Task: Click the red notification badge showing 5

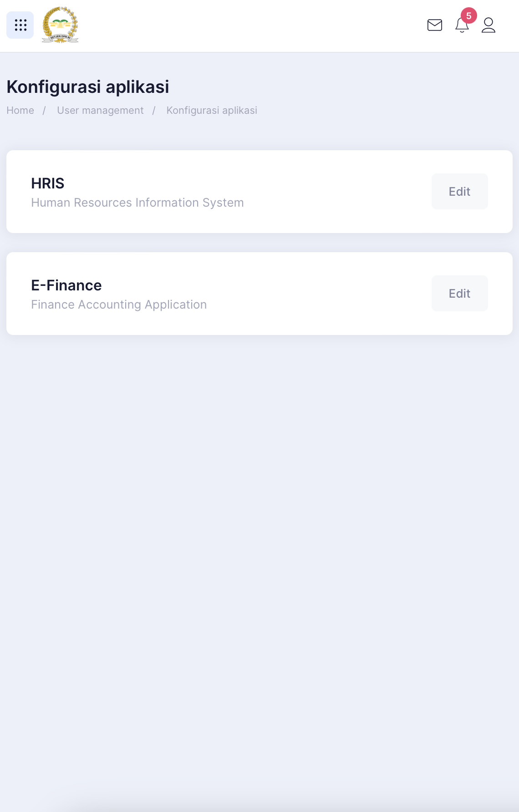Action: click(469, 15)
